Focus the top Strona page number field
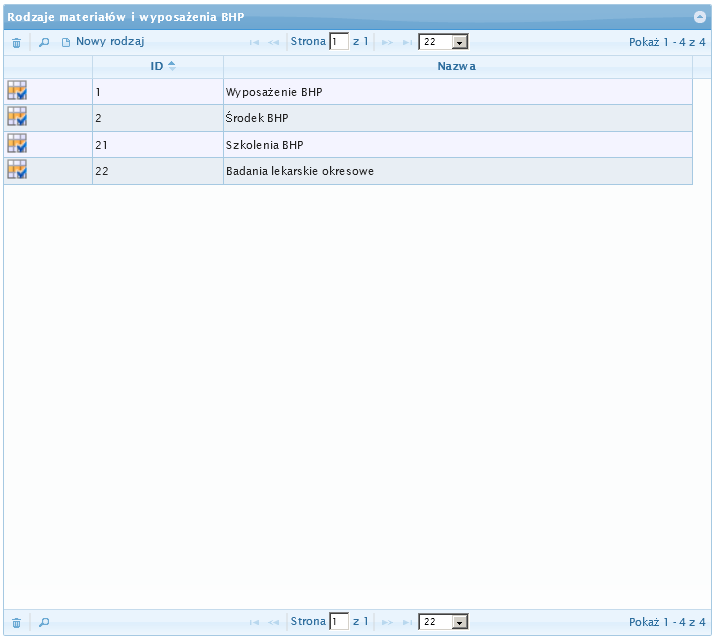 coord(339,42)
